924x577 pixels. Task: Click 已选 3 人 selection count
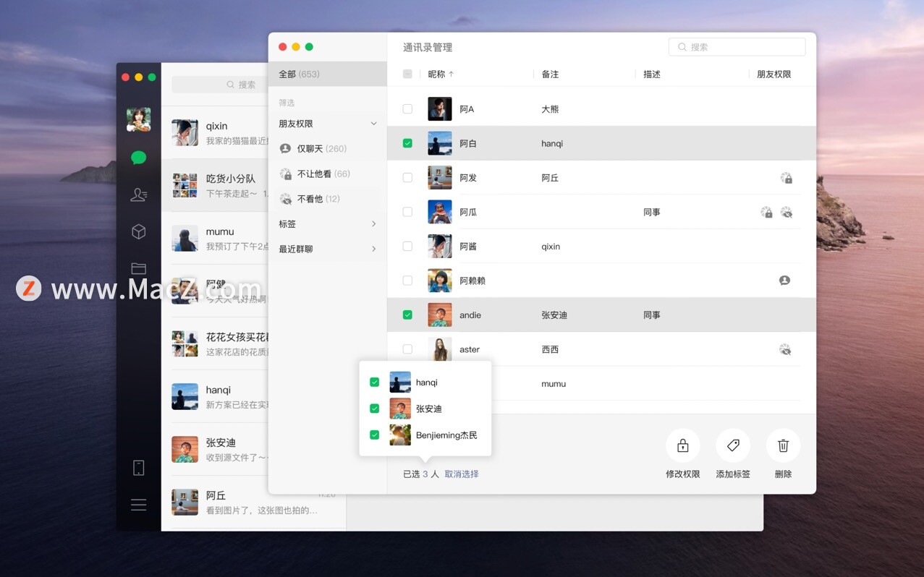pyautogui.click(x=421, y=474)
